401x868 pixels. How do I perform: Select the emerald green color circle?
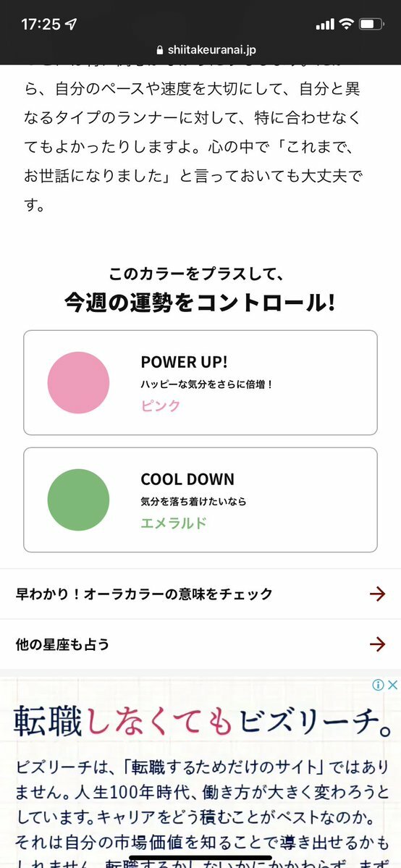click(78, 500)
